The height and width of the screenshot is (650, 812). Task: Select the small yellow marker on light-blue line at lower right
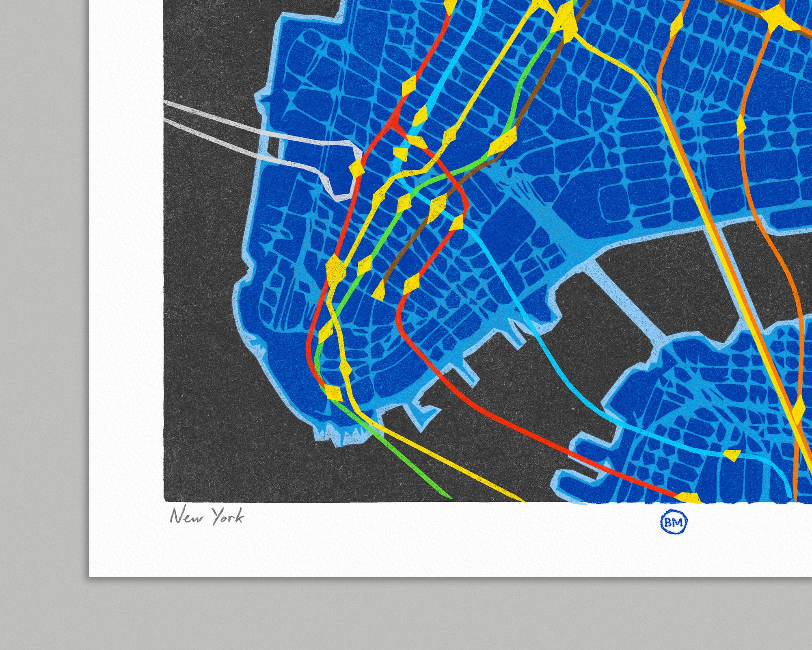point(732,455)
